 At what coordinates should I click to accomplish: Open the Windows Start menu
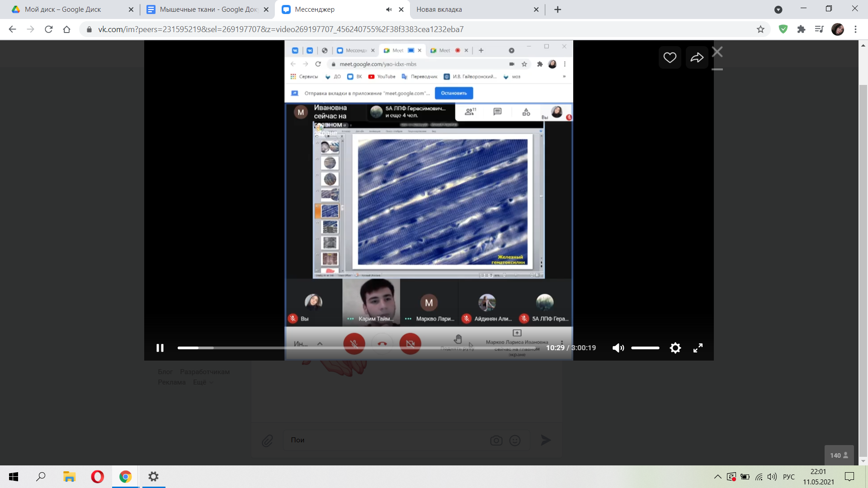(14, 477)
